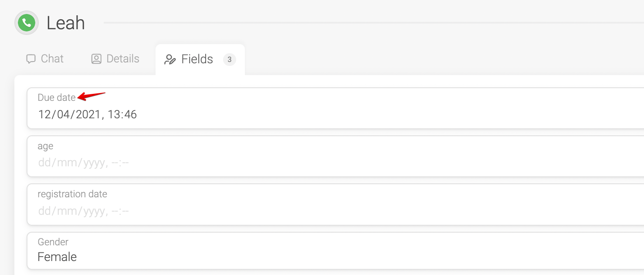Click the green phone icon beside Leah
644x275 pixels.
(27, 23)
